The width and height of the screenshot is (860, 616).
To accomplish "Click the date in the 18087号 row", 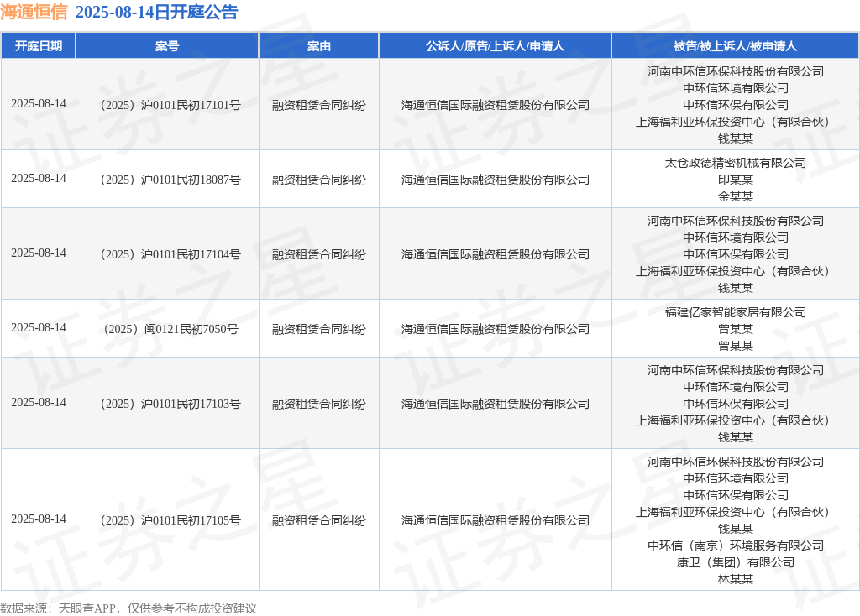I will tap(39, 178).
